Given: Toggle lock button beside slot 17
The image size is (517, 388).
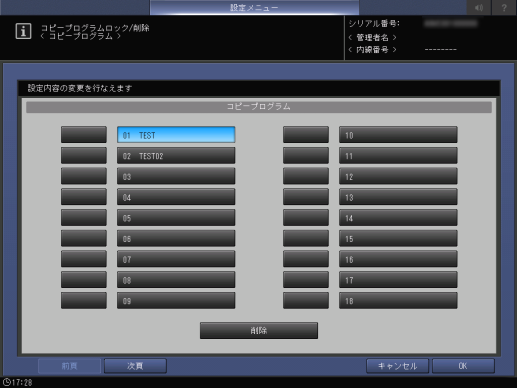Looking at the screenshot, I should 306,280.
